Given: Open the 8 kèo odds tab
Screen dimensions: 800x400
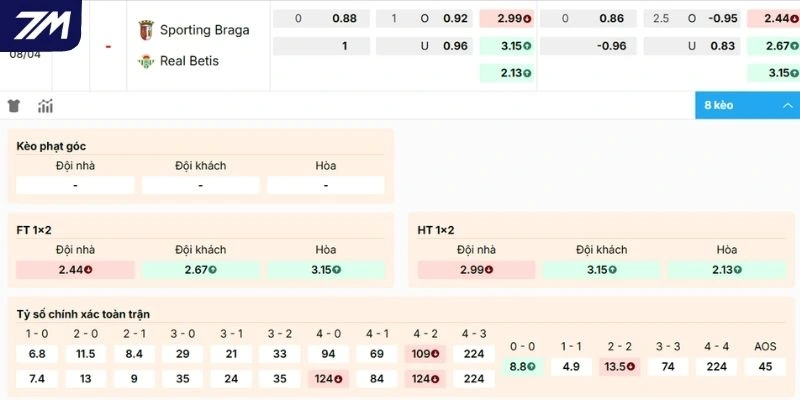Looking at the screenshot, I should (x=720, y=105).
